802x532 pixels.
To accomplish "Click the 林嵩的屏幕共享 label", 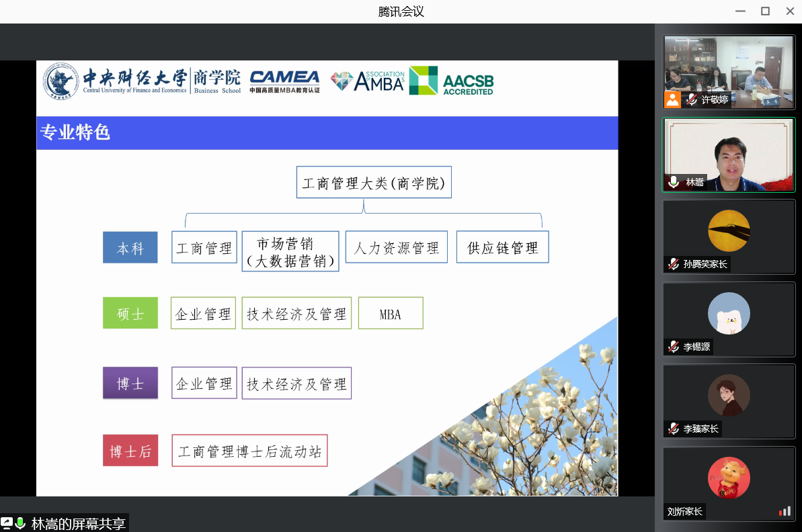I will tap(78, 524).
